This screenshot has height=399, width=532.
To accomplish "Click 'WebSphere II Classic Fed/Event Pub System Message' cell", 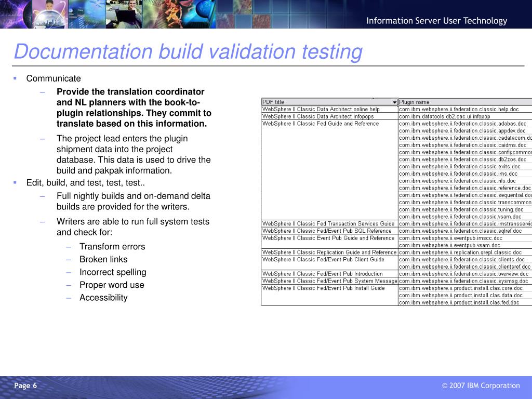I will 329,281.
